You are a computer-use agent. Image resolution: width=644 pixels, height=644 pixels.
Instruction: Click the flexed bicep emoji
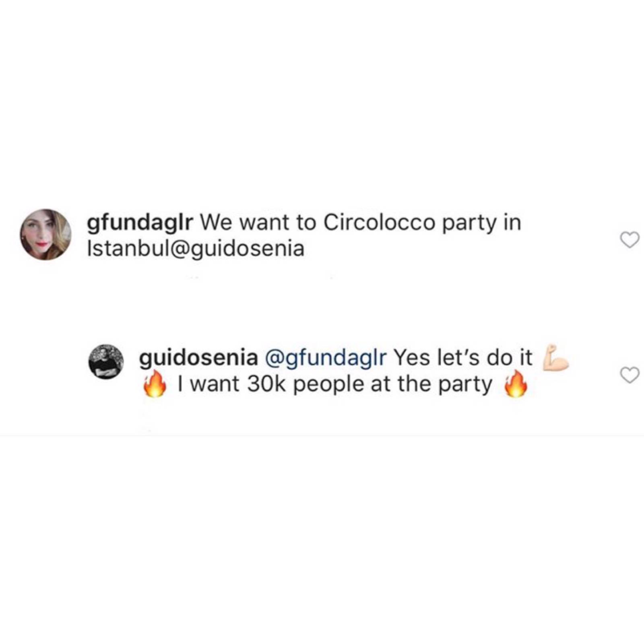coord(556,357)
